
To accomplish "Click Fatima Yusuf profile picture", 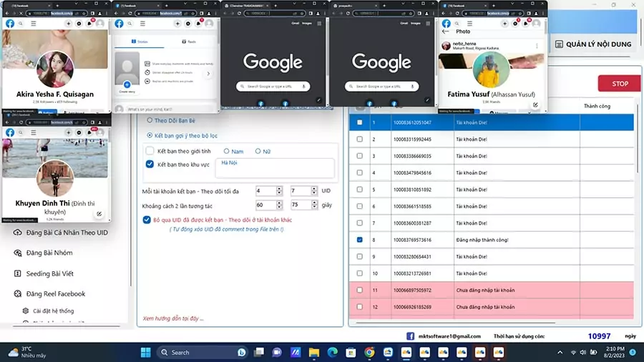I will [x=491, y=69].
